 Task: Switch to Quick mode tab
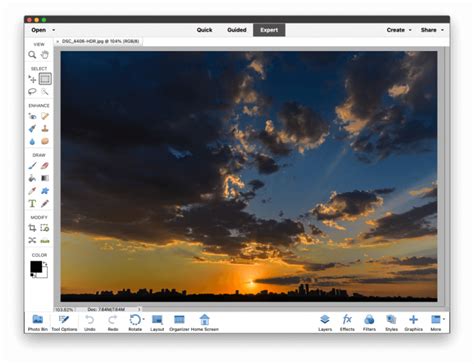point(204,30)
